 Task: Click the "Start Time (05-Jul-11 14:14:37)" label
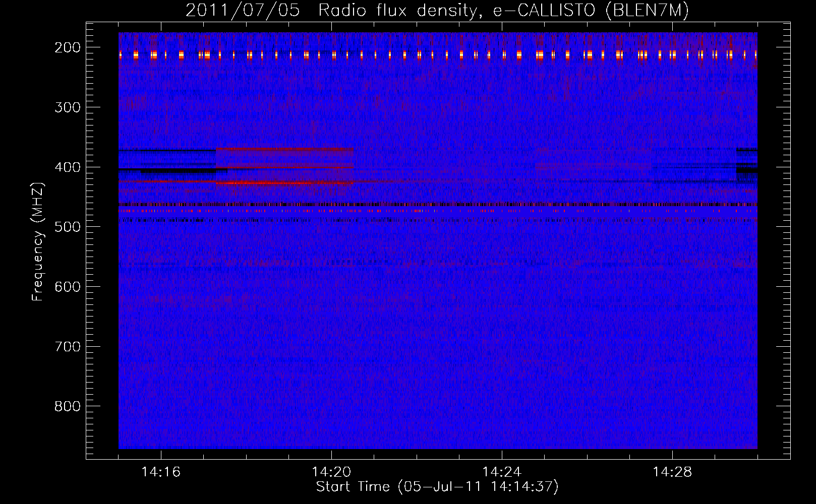point(437,487)
